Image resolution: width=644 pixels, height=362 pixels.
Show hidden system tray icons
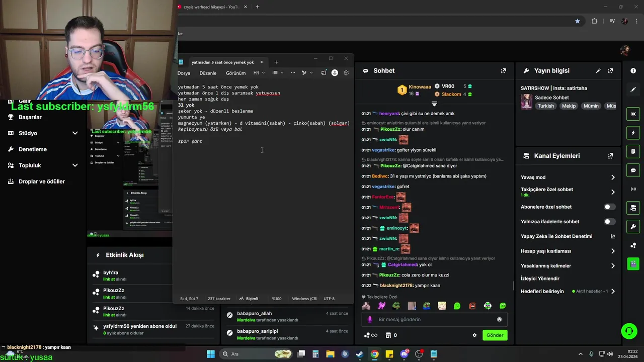pyautogui.click(x=580, y=354)
